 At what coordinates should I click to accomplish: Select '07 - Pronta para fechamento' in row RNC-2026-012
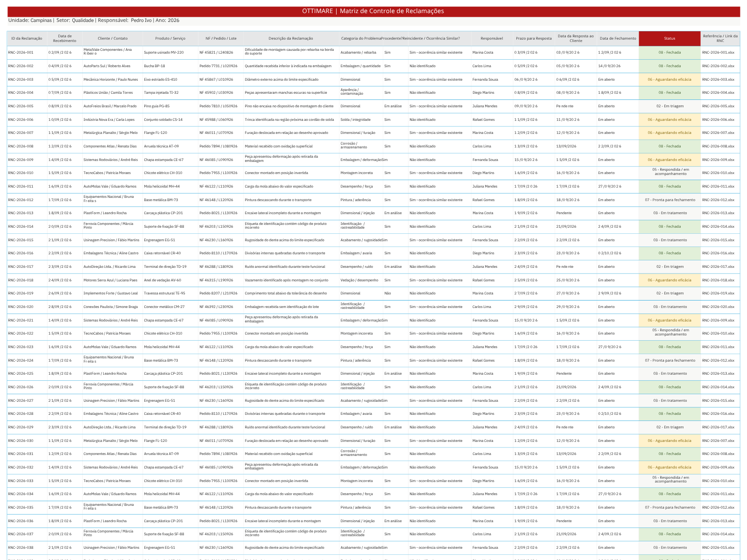pyautogui.click(x=669, y=200)
